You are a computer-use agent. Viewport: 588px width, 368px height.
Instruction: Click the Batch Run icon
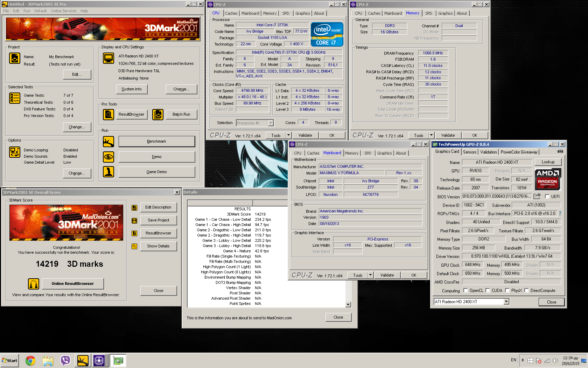tap(158, 114)
